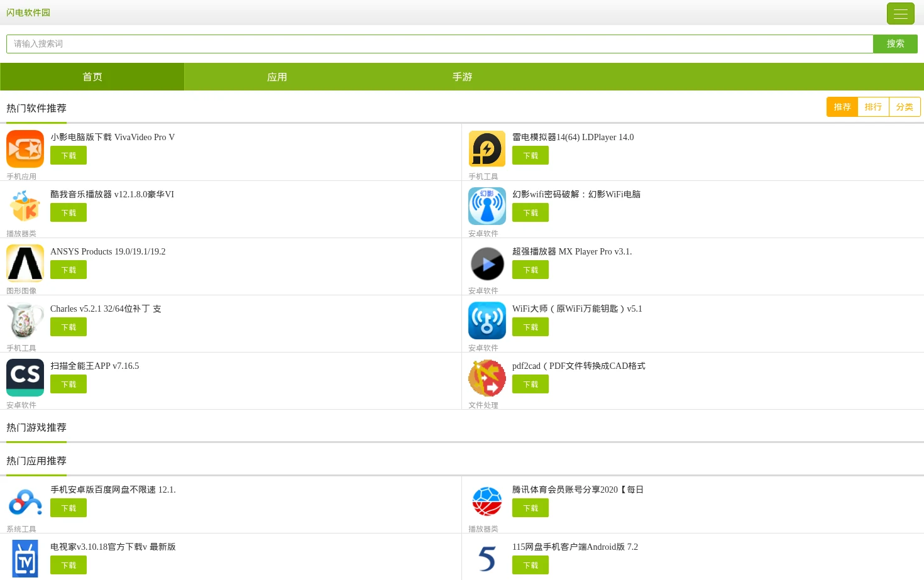Download 小影电脑版 VivaVideo Pro
This screenshot has height=580, width=924.
(69, 155)
